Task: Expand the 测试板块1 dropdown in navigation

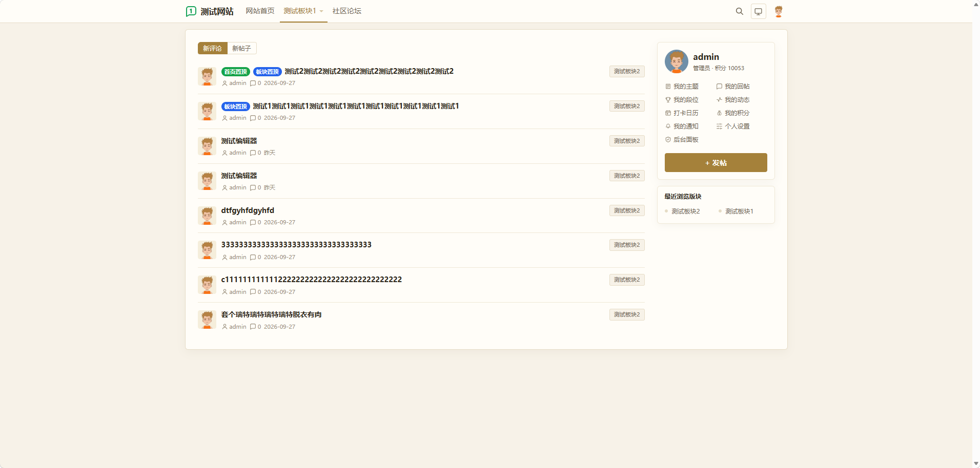Action: pos(303,11)
